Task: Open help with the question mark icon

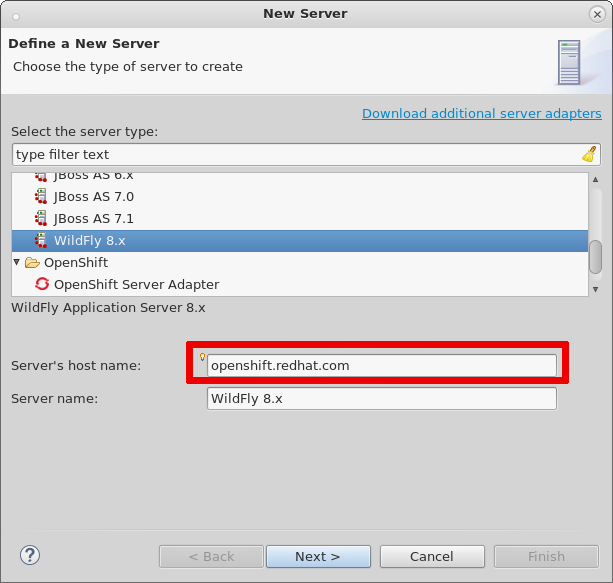Action: coord(30,555)
